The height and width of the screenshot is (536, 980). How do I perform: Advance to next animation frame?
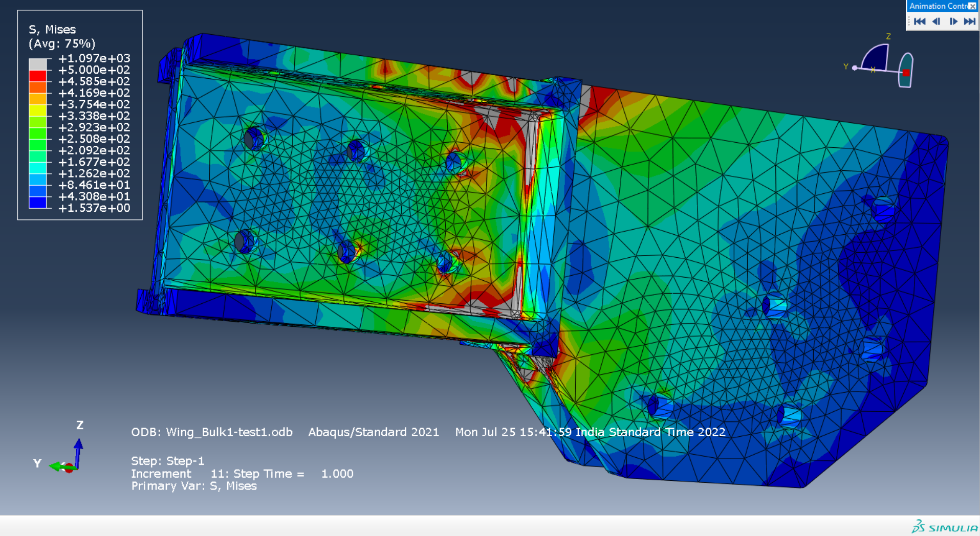[953, 21]
